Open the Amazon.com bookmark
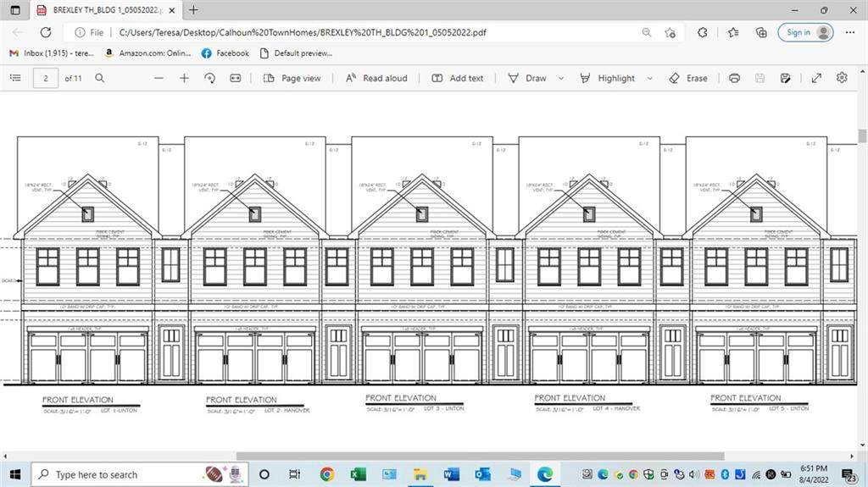 coord(147,53)
